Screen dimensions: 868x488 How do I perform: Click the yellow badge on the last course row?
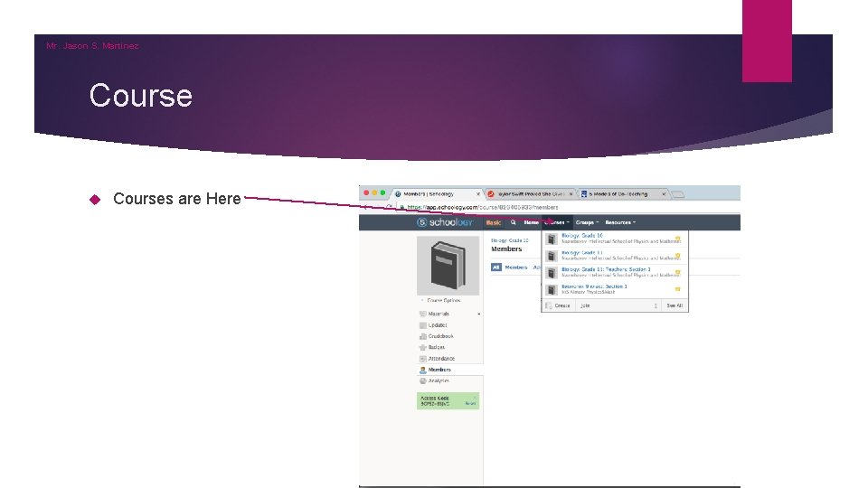click(677, 289)
